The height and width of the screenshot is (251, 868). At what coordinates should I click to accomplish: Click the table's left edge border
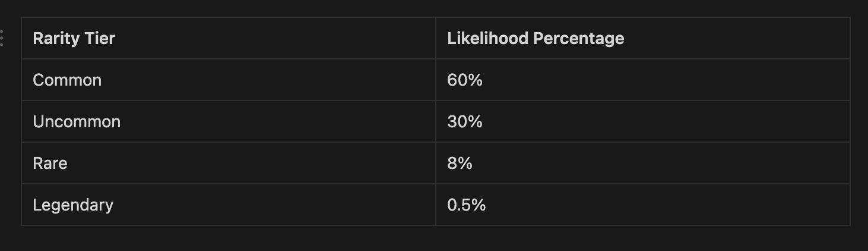pyautogui.click(x=21, y=121)
